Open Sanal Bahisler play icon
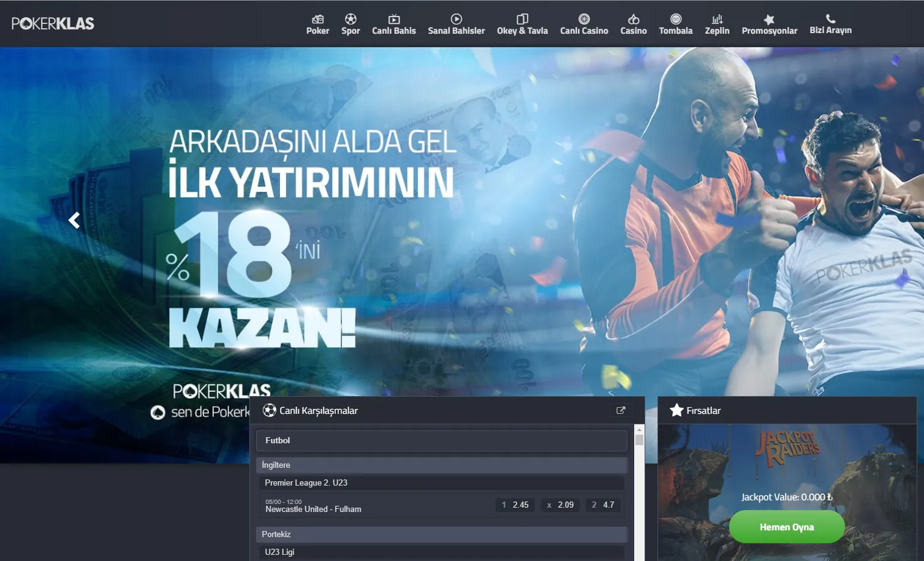 [x=456, y=20]
